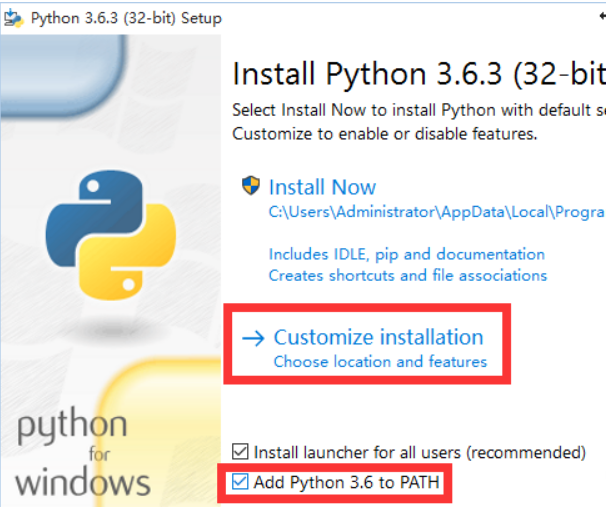Click the Python icon in the title bar
The width and height of the screenshot is (606, 507).
click(x=14, y=18)
